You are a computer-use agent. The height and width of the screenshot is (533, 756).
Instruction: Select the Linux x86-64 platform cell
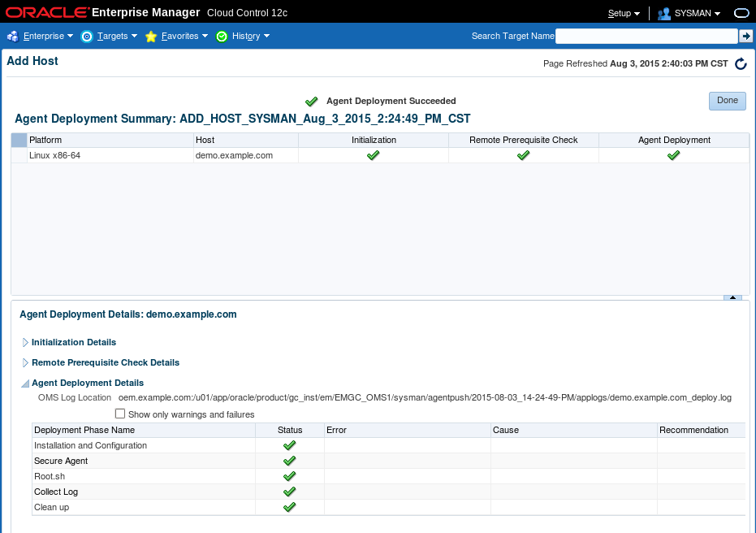(110, 156)
